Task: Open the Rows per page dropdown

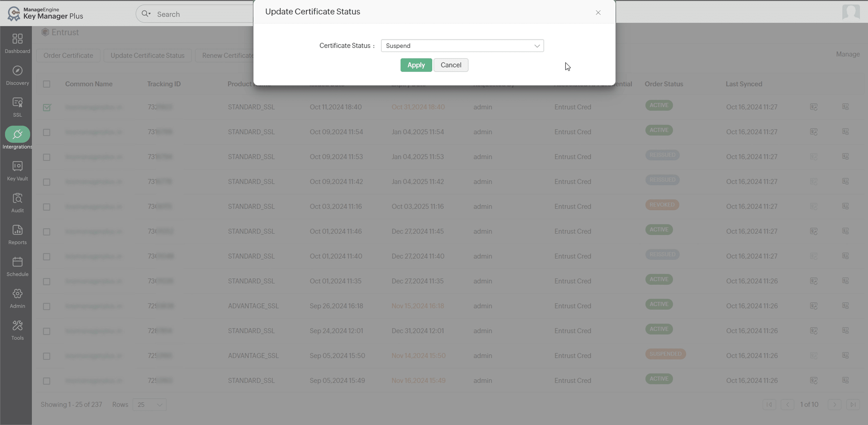Action: coord(149,405)
